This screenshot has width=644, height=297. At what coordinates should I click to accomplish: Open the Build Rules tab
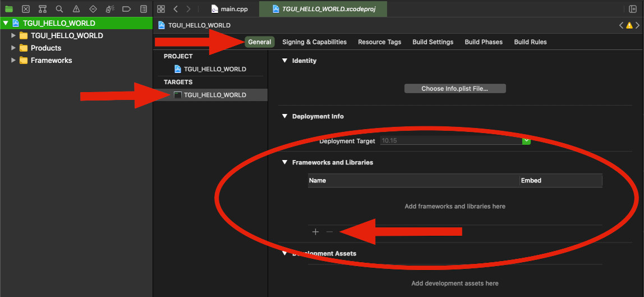(530, 42)
